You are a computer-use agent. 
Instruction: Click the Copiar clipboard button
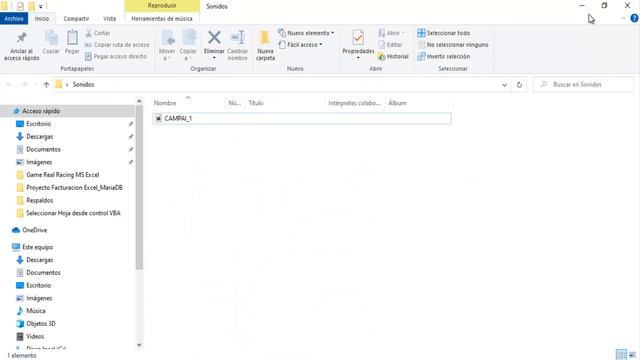[51, 42]
